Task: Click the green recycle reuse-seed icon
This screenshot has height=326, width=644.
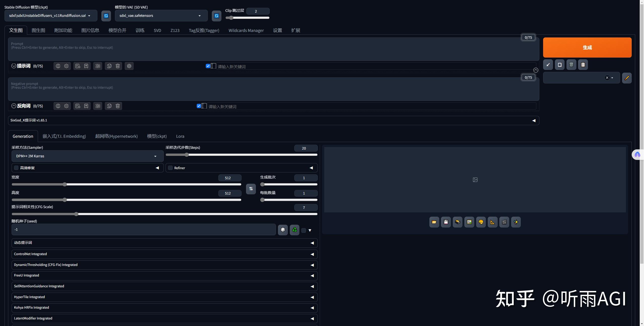Action: click(295, 230)
